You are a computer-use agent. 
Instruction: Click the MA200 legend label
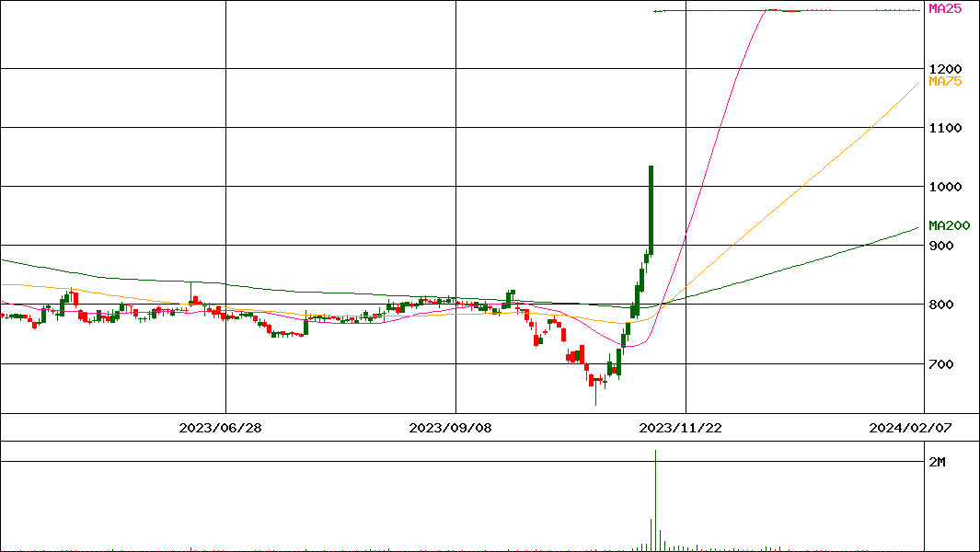(950, 225)
